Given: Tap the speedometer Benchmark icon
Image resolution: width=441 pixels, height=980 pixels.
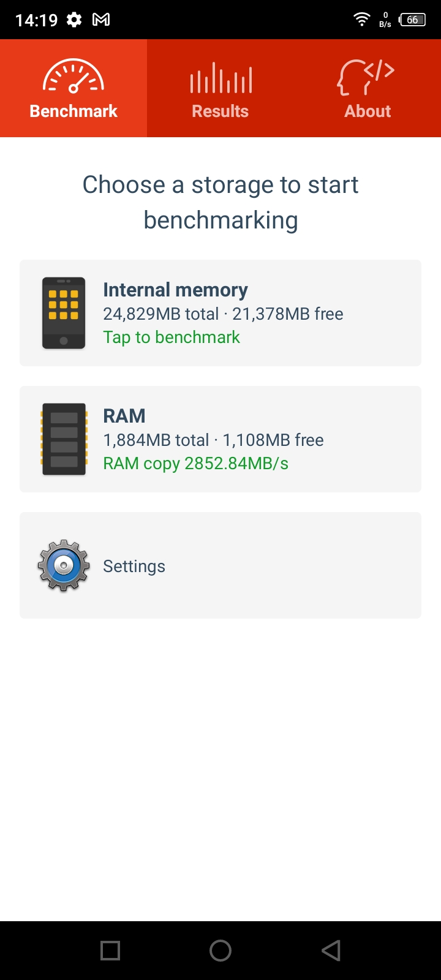Looking at the screenshot, I should [x=73, y=77].
